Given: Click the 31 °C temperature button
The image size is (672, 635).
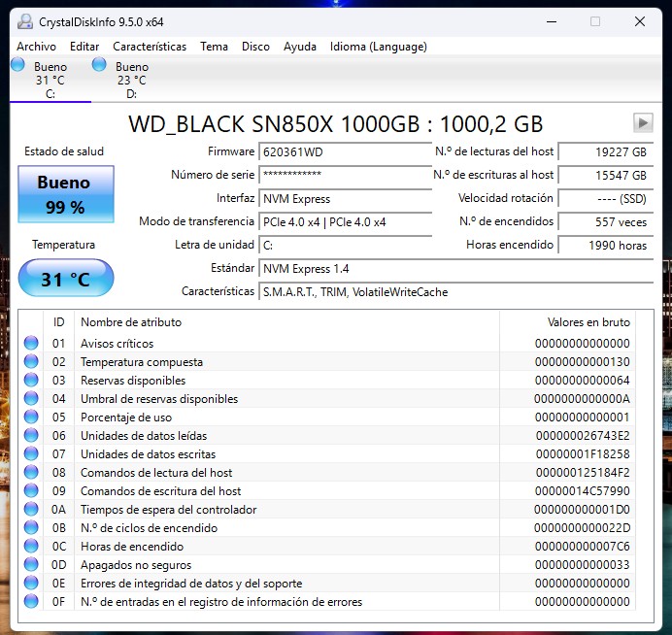Looking at the screenshot, I should (66, 278).
